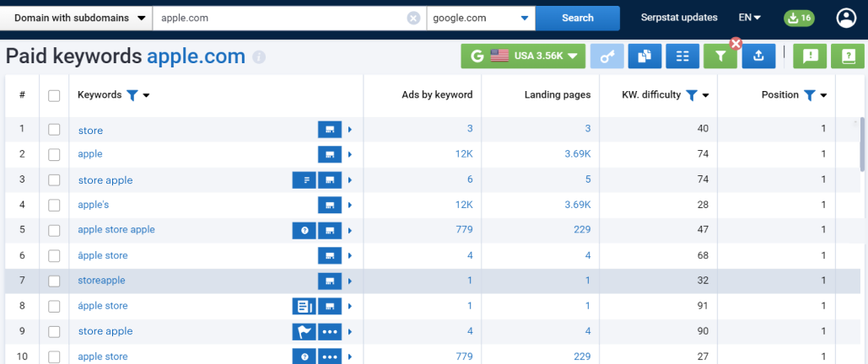Open the green filter toolbar button
Screen dimensions: 868x364
pos(720,56)
